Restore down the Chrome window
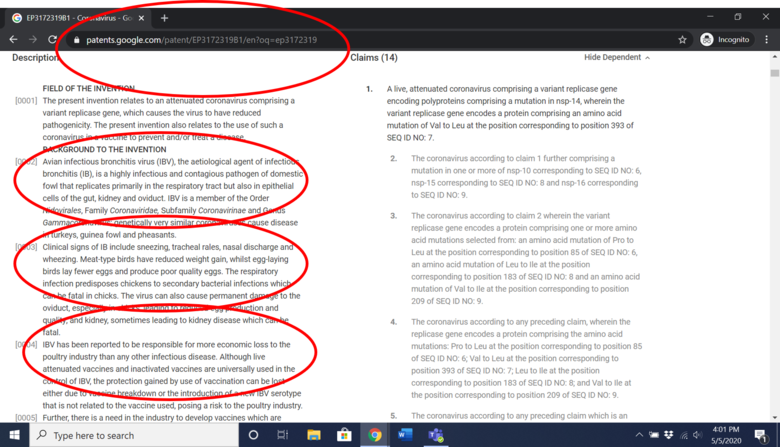This screenshot has width=780, height=447. [738, 16]
